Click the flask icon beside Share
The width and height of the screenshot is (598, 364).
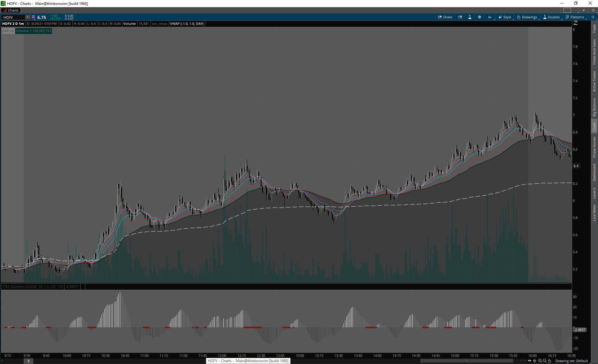tap(470, 17)
